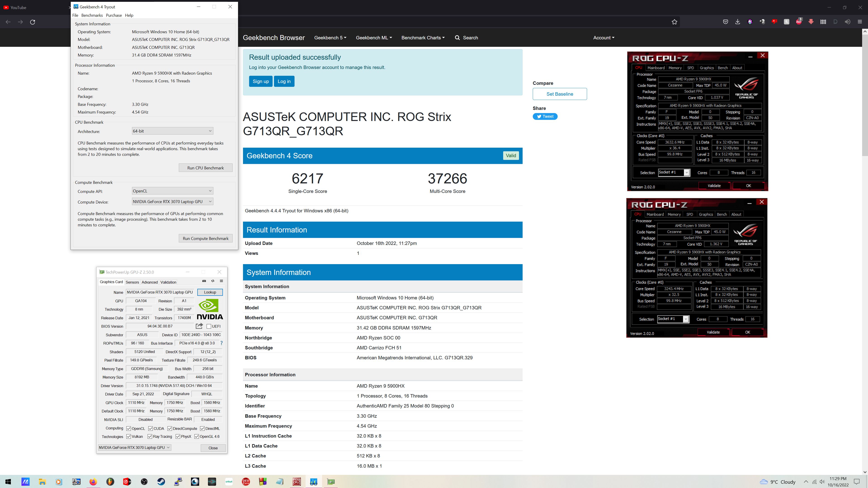Open the Adblock Plus extension

point(799,21)
